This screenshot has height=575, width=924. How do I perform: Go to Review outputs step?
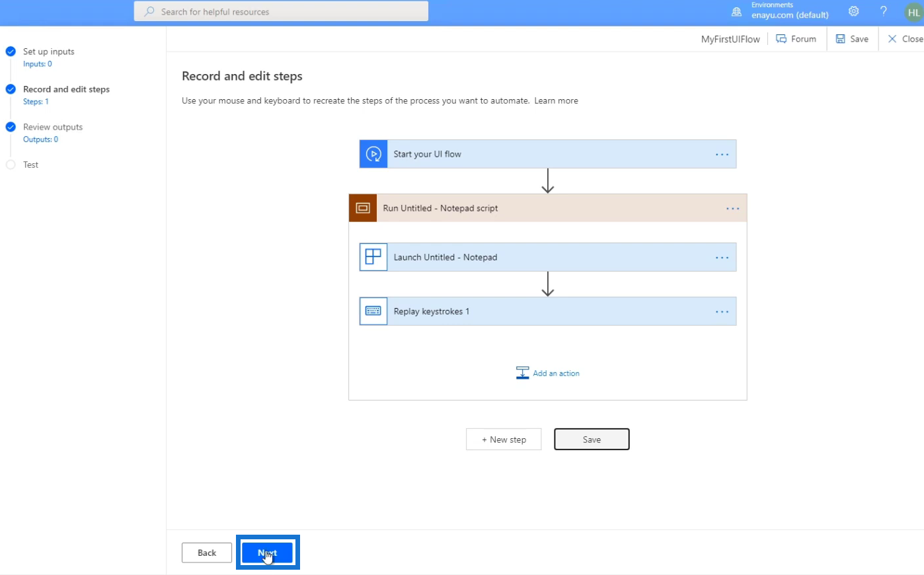tap(53, 127)
